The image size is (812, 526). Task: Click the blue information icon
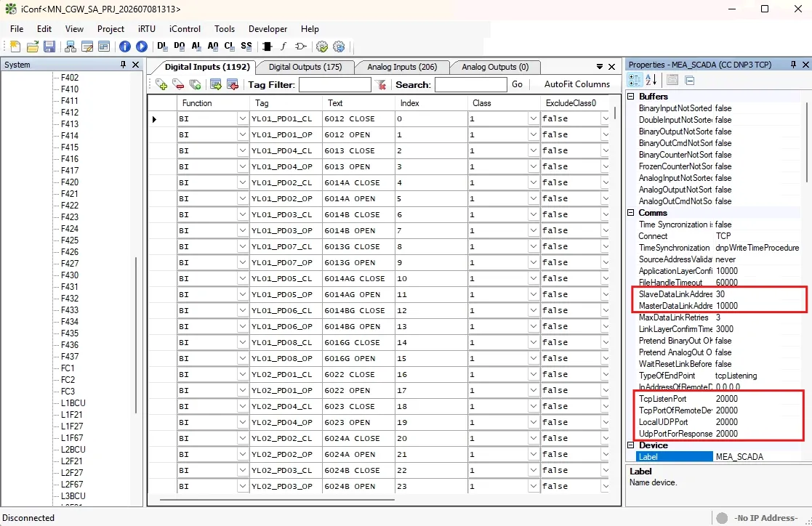pos(125,46)
